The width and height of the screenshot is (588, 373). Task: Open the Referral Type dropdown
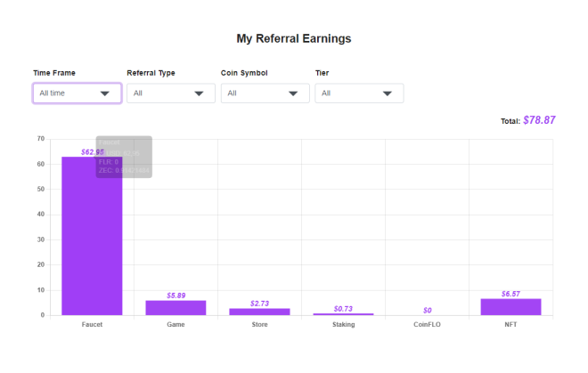click(x=171, y=93)
